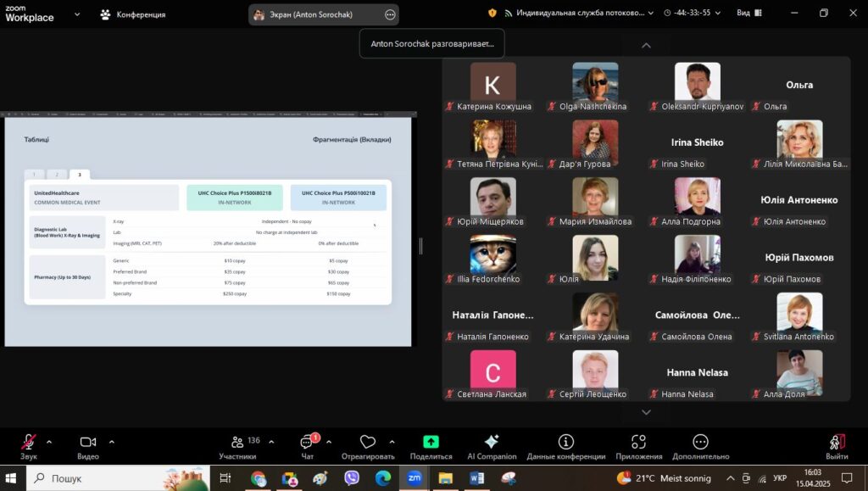Open Viber from the taskbar
The image size is (868, 491).
tap(351, 477)
